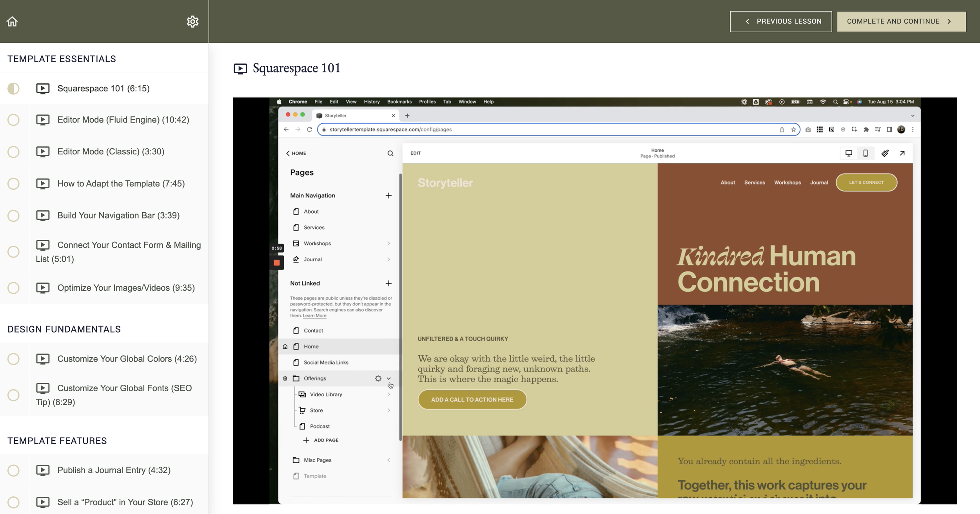Delete the Offerings folder trash icon
This screenshot has height=514, width=980.
(285, 378)
